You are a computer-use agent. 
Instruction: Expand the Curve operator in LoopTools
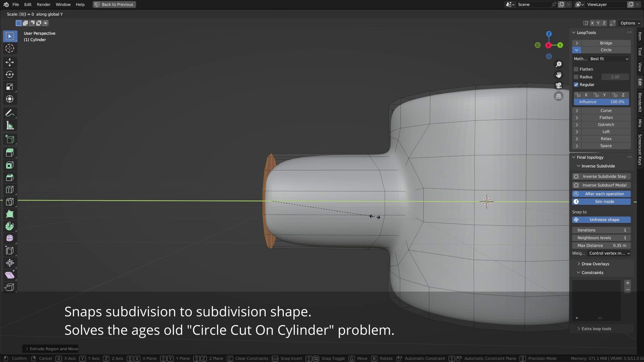pyautogui.click(x=577, y=110)
